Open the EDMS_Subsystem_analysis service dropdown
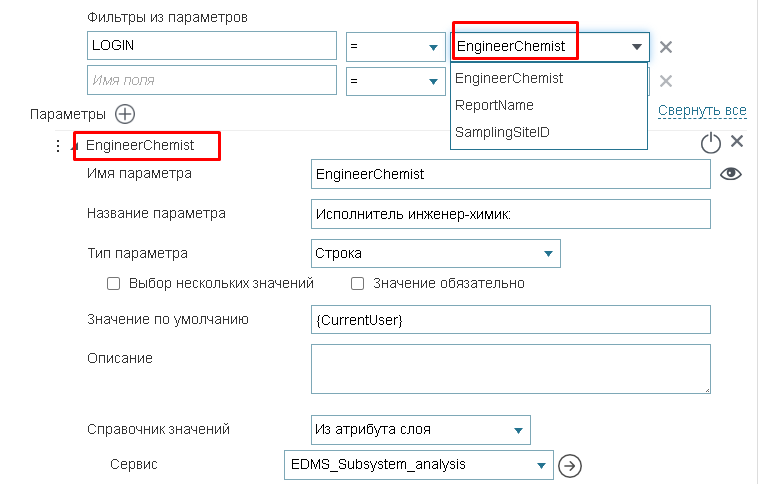Screen dimensions: 759x484 coord(418,464)
